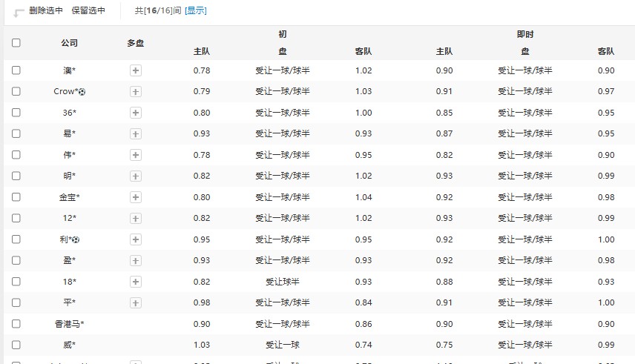Expand 多盘 plus icon for 36* row
Viewport: 635px width, 364px height.
coord(136,113)
